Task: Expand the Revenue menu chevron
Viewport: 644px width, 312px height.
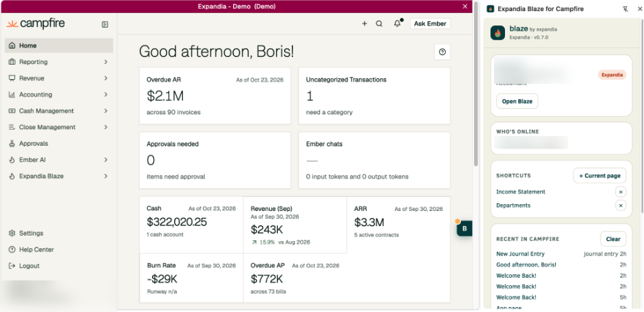Action: [x=105, y=78]
